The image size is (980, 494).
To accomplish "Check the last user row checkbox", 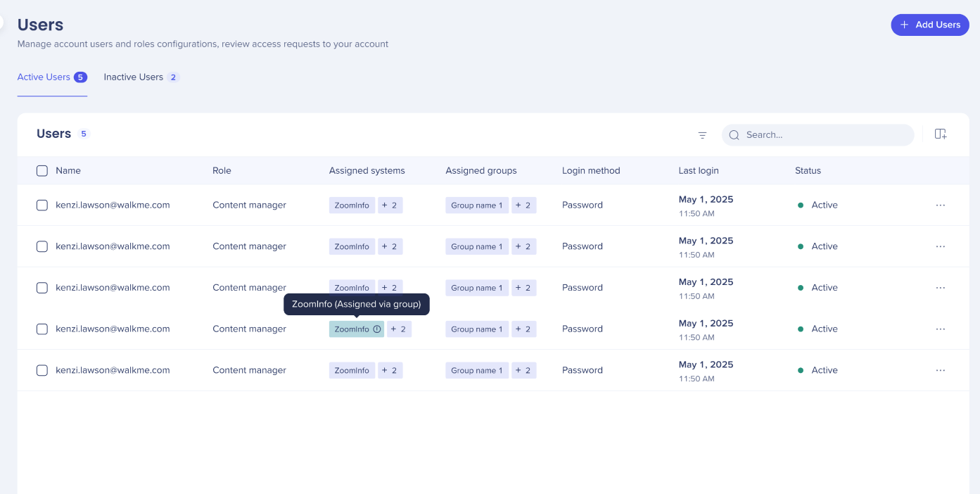I will point(42,371).
